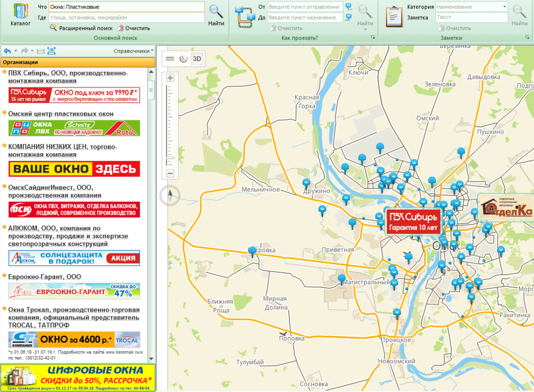Image resolution: width=534 pixels, height=392 pixels.
Task: Clear the route fields with Очистить
Action: [286, 28]
